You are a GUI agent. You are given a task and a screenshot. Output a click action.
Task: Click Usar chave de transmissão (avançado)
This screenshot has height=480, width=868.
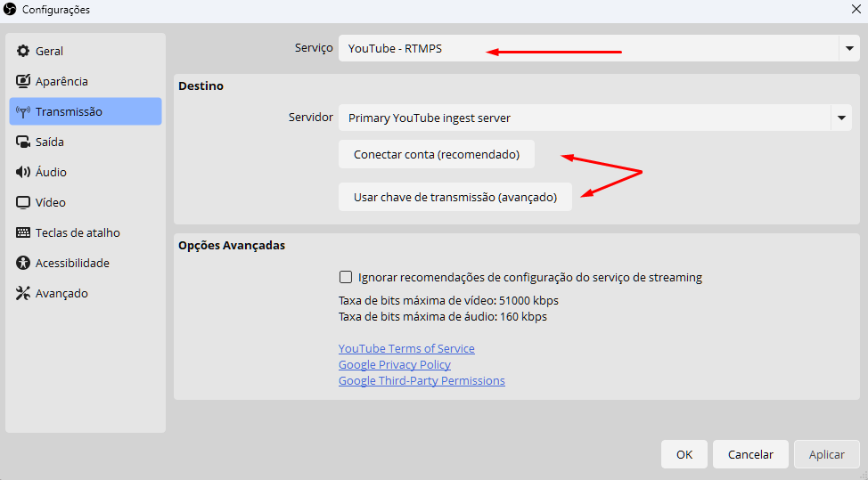(455, 197)
